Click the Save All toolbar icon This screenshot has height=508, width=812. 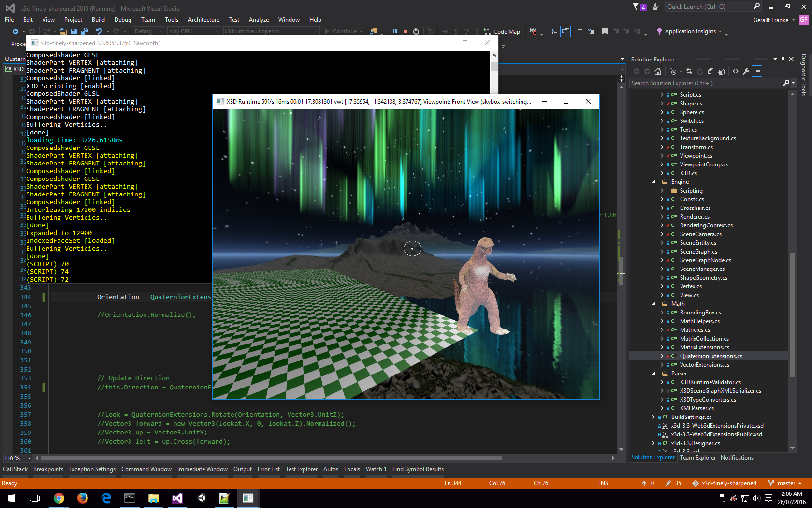[85, 31]
